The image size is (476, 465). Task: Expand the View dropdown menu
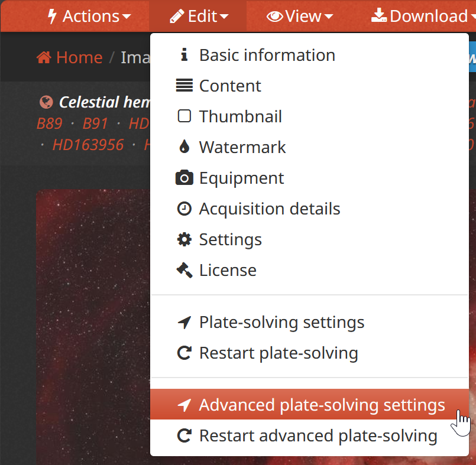point(300,16)
